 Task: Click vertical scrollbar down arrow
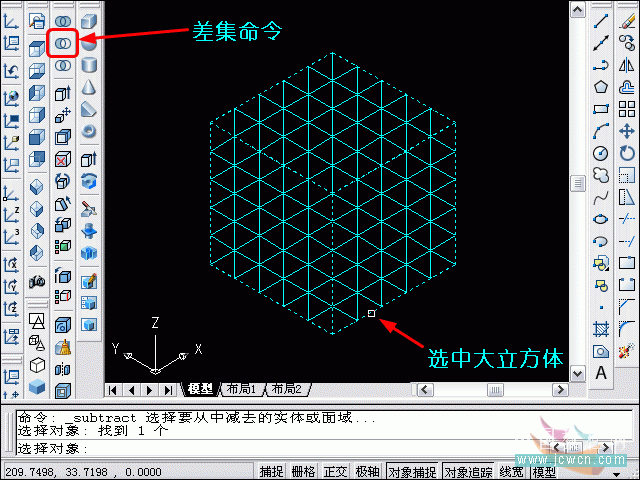pos(578,373)
